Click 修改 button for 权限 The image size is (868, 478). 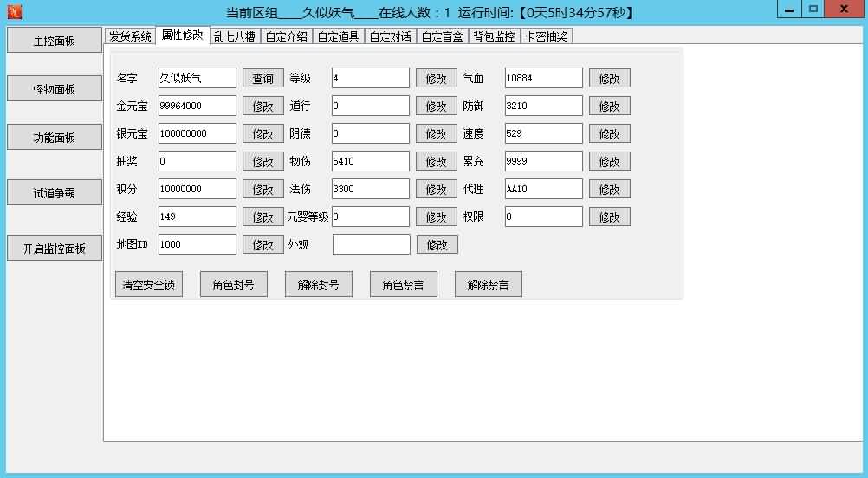pyautogui.click(x=610, y=216)
